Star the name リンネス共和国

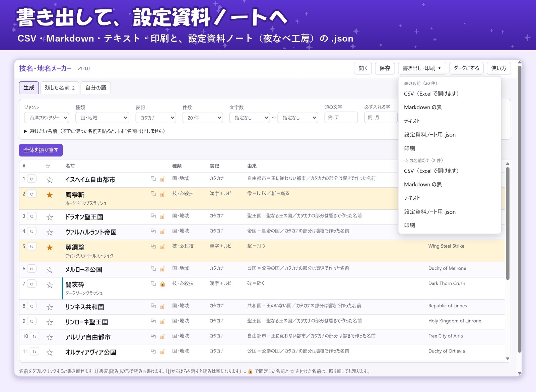click(50, 307)
